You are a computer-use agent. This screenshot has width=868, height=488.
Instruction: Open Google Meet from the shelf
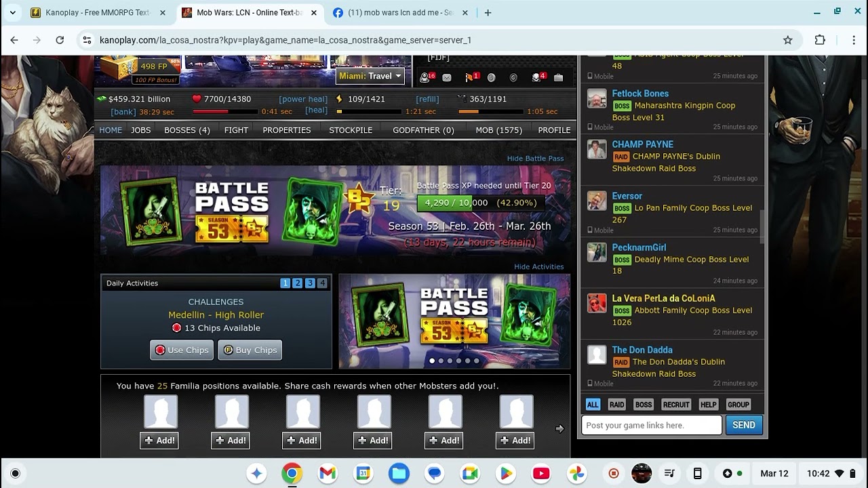click(470, 473)
